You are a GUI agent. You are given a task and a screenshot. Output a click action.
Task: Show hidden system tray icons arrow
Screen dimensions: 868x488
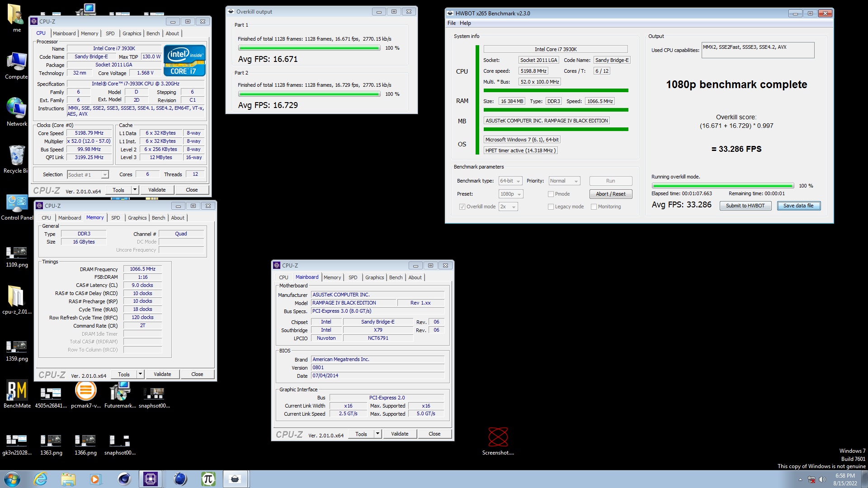click(x=800, y=479)
